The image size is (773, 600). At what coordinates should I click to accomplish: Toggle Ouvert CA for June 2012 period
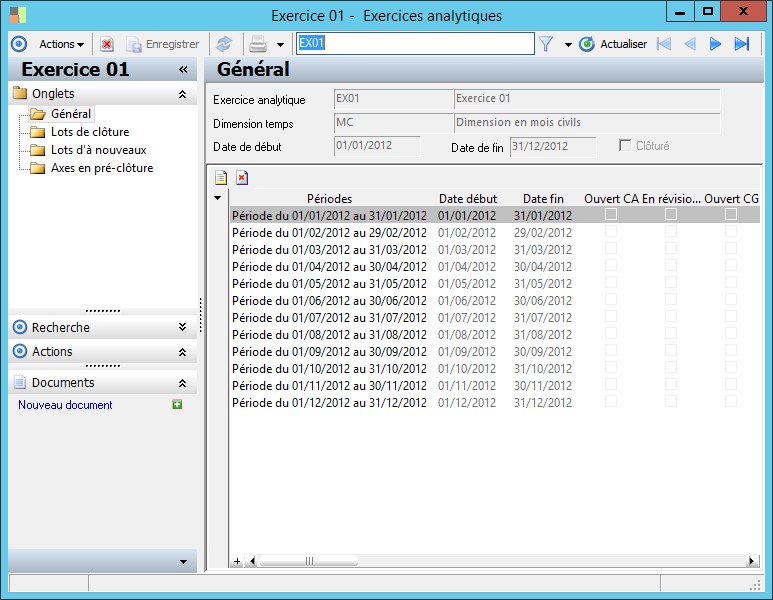611,299
